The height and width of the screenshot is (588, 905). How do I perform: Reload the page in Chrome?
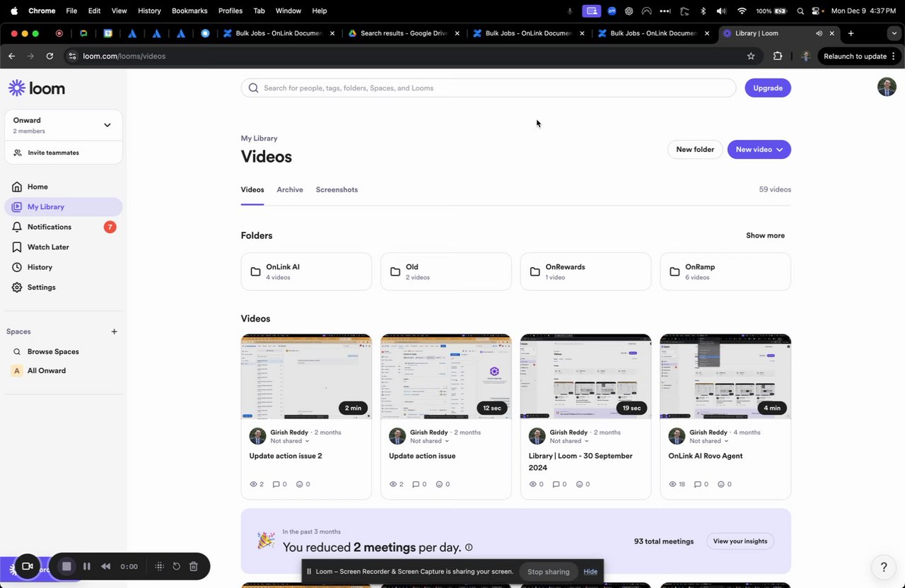(49, 56)
